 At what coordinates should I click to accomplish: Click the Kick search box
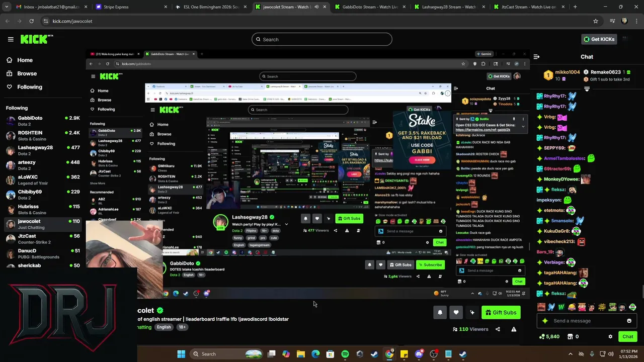pos(322,39)
